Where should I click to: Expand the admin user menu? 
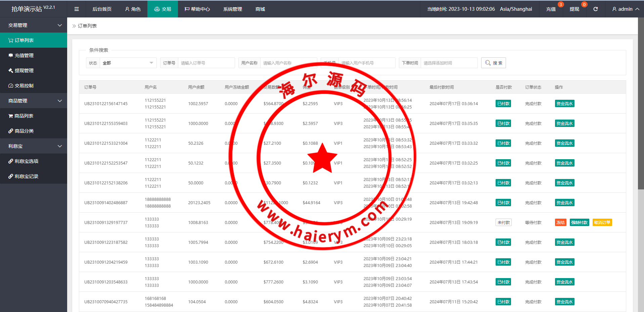point(625,9)
